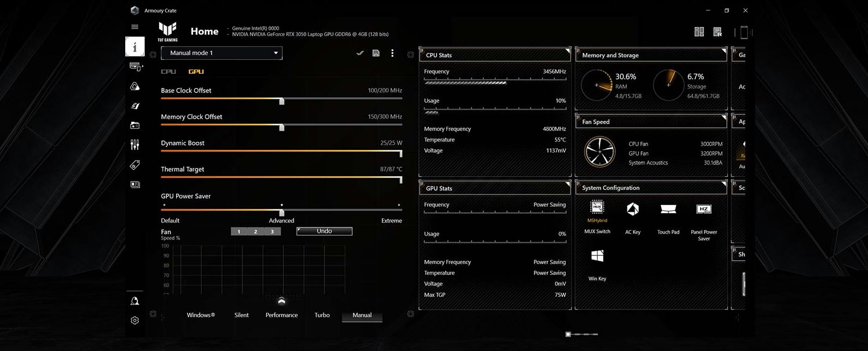
Task: Switch to the CPU tab
Action: click(x=168, y=72)
